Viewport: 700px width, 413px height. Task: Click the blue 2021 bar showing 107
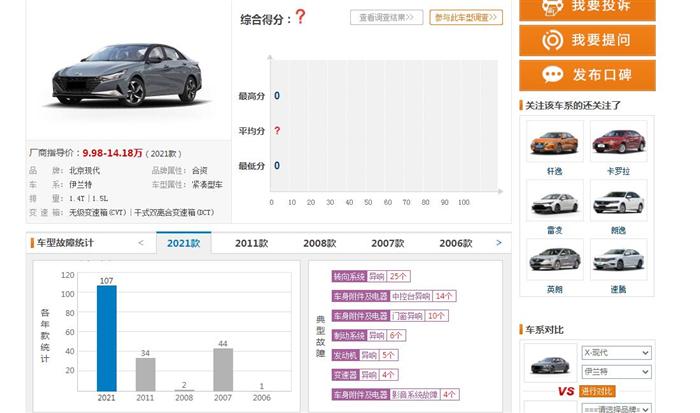pos(107,338)
